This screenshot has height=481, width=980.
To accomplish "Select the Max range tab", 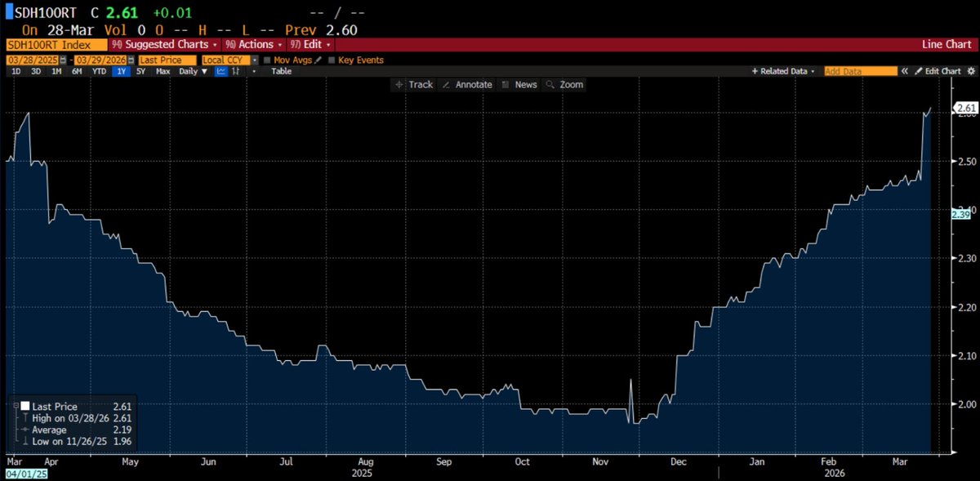I will coord(163,71).
